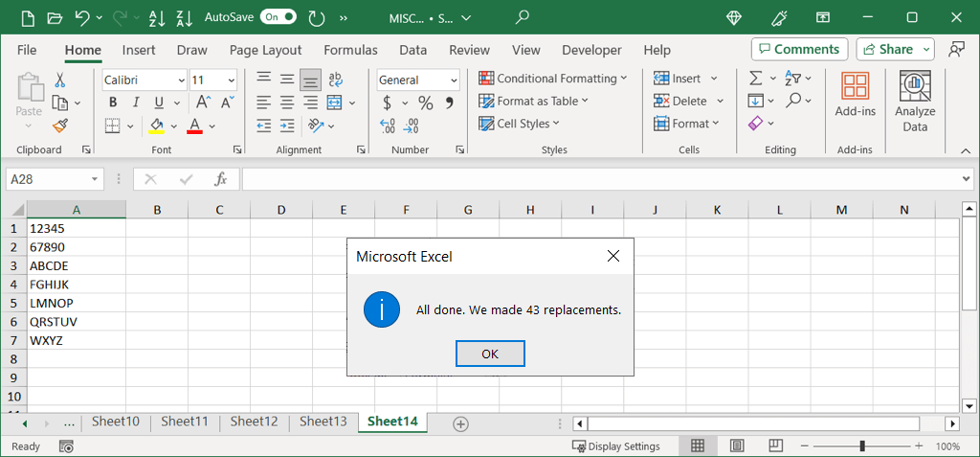Toggle Normal view button in status bar
Viewport: 980px width, 457px height.
698,446
